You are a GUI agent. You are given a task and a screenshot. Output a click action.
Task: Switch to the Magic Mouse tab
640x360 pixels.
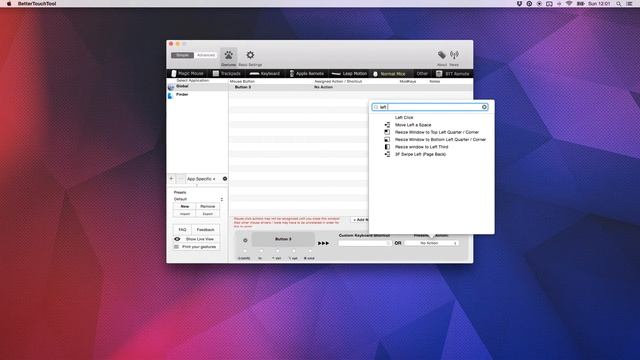tap(187, 73)
